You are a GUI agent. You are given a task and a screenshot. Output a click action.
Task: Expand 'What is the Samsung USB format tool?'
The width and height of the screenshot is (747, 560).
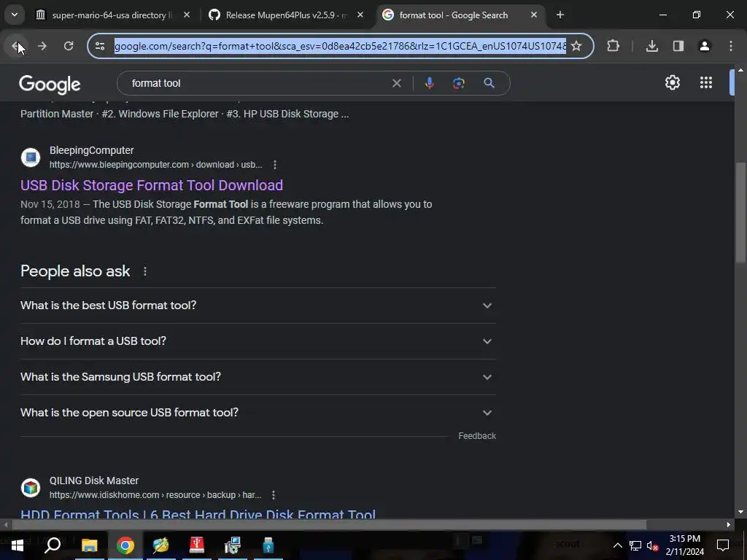[258, 377]
